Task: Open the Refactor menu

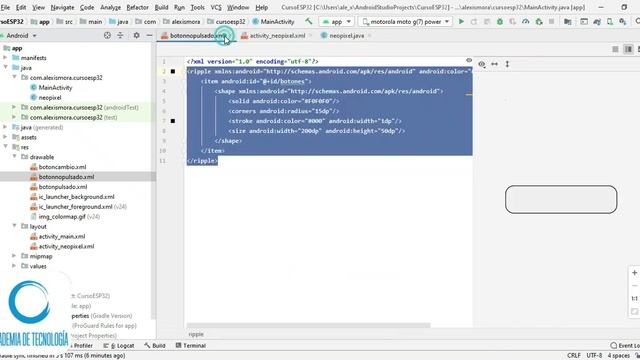Action: click(x=137, y=7)
